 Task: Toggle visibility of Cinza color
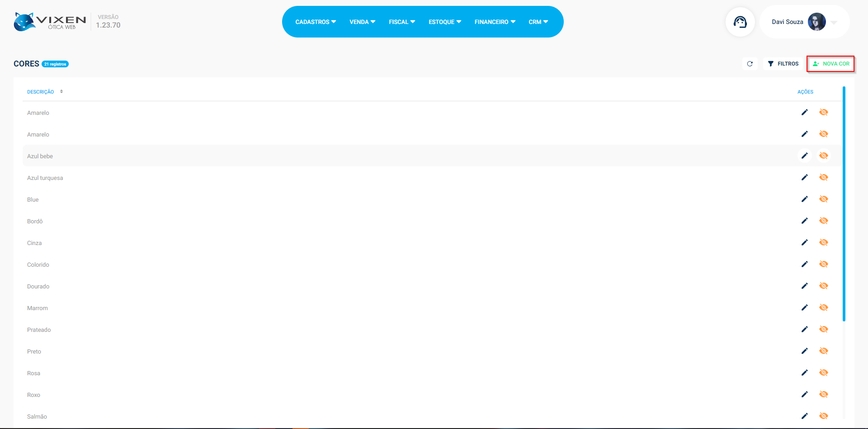[823, 242]
